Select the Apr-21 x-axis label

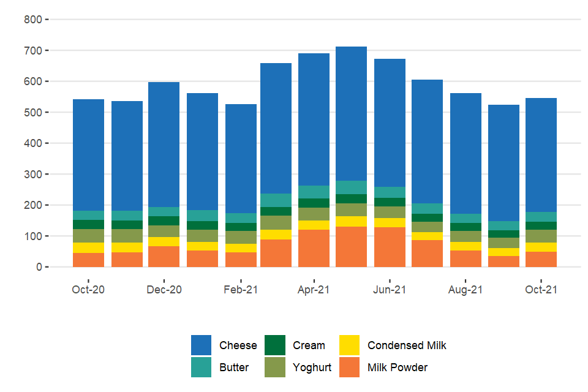314,290
